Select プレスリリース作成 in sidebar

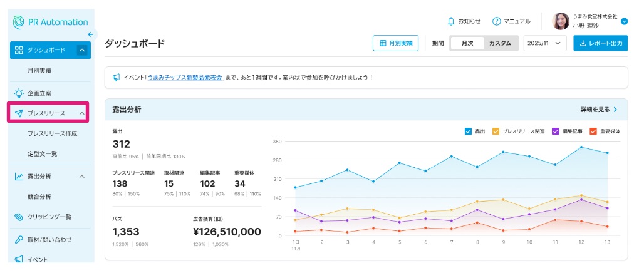tap(53, 133)
